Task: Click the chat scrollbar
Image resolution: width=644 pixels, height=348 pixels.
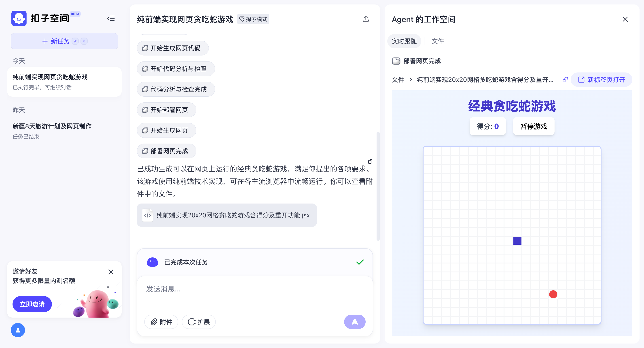Action: click(378, 186)
